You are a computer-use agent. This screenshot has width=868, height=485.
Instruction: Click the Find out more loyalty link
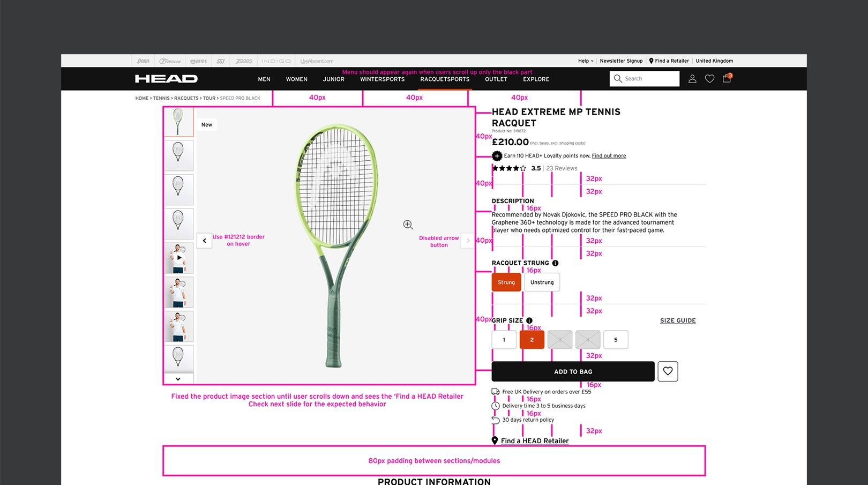[x=609, y=156]
